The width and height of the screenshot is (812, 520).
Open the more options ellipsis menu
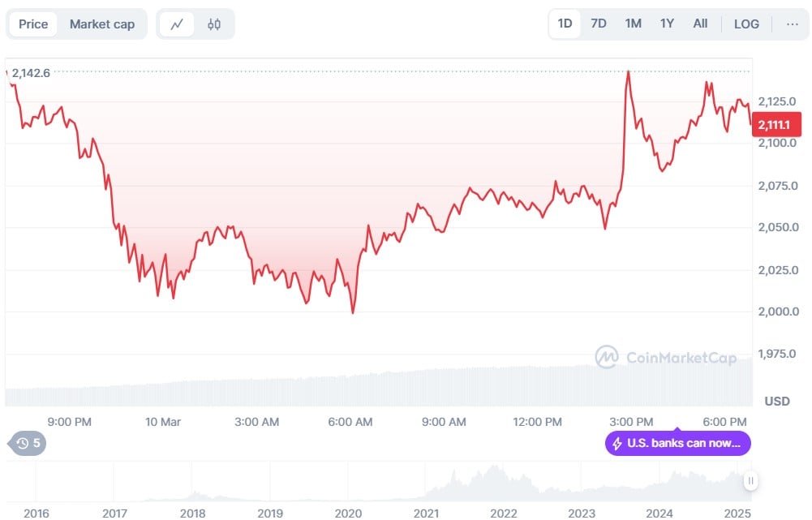(x=793, y=24)
